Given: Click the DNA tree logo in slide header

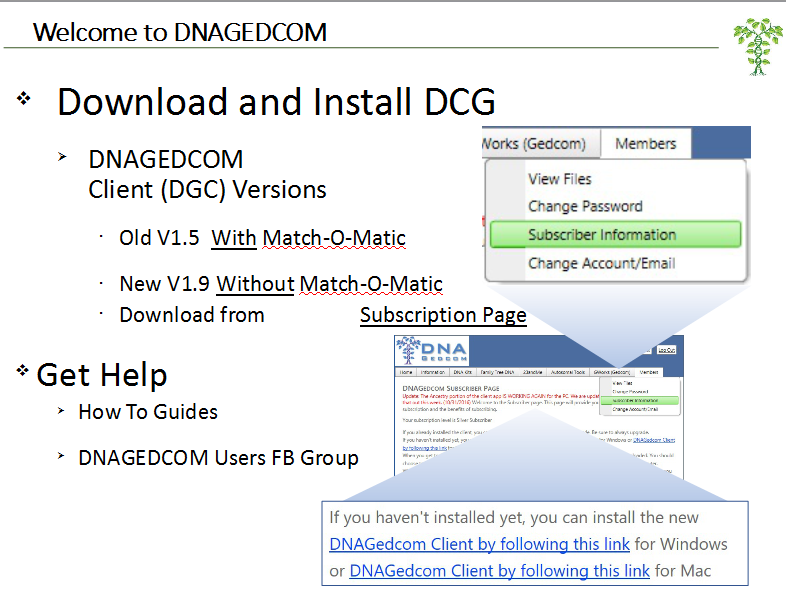Looking at the screenshot, I should pos(758,47).
